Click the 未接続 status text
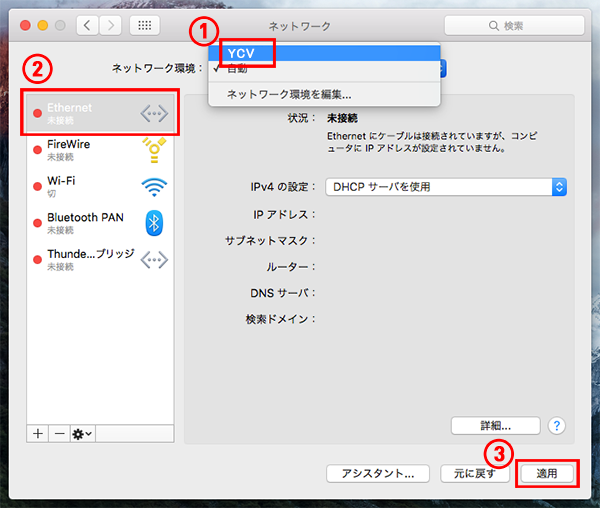This screenshot has height=508, width=600. coord(342,118)
